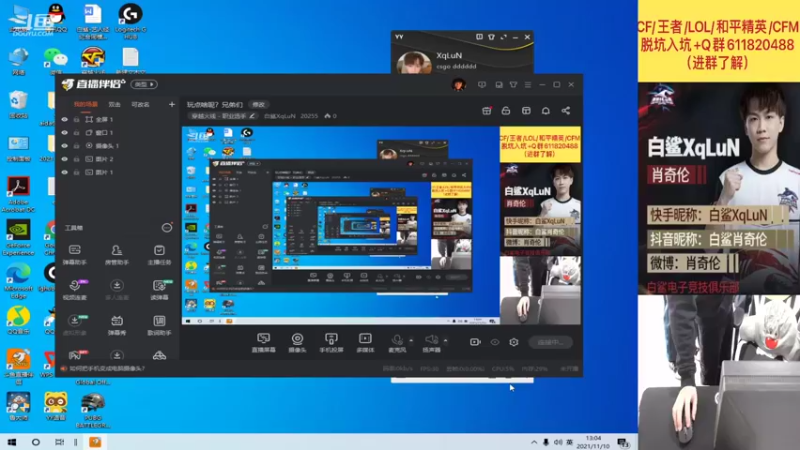Open the 歌词助手 lyrics assistant tool
The image size is (800, 450).
159,324
